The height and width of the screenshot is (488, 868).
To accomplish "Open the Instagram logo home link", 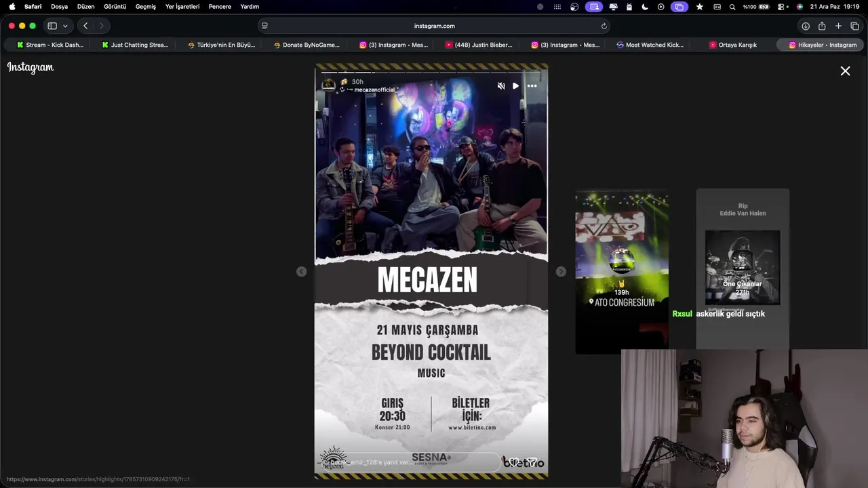I will click(31, 67).
